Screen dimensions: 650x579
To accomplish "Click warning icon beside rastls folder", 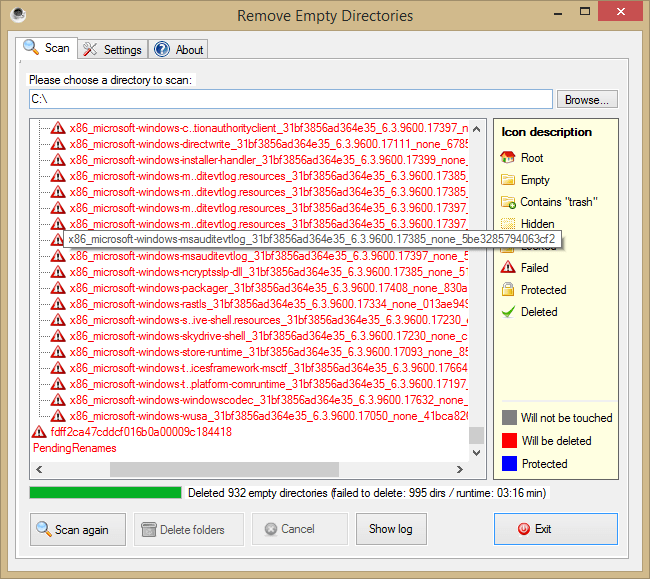I will pyautogui.click(x=58, y=304).
